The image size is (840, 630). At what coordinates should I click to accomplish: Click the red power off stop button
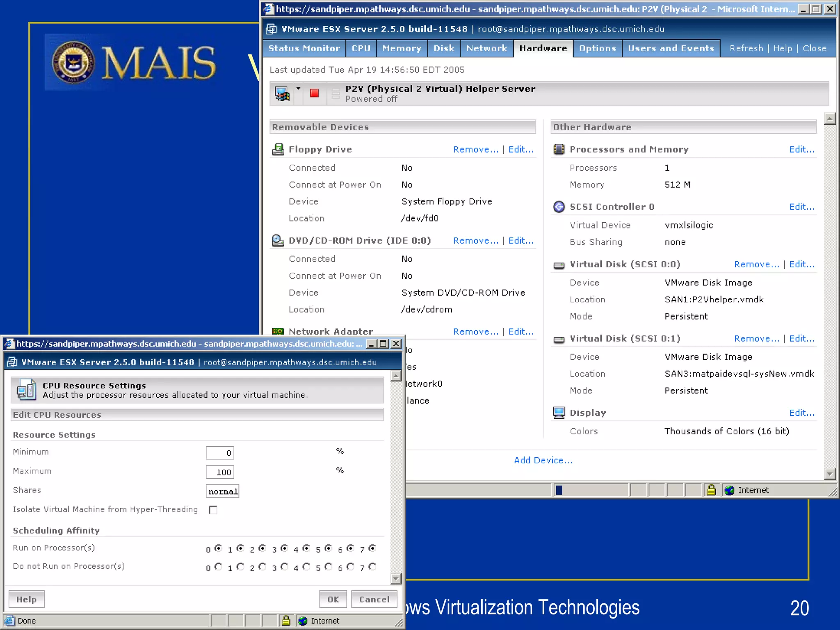click(x=315, y=93)
